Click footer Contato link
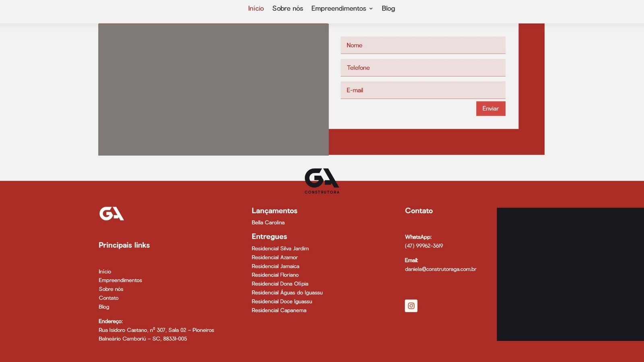 [x=109, y=298]
